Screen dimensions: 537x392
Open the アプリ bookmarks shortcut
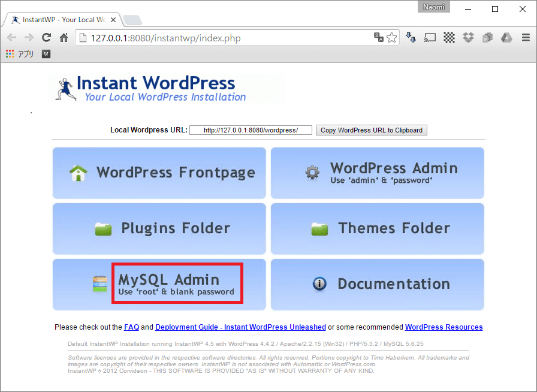pyautogui.click(x=20, y=53)
